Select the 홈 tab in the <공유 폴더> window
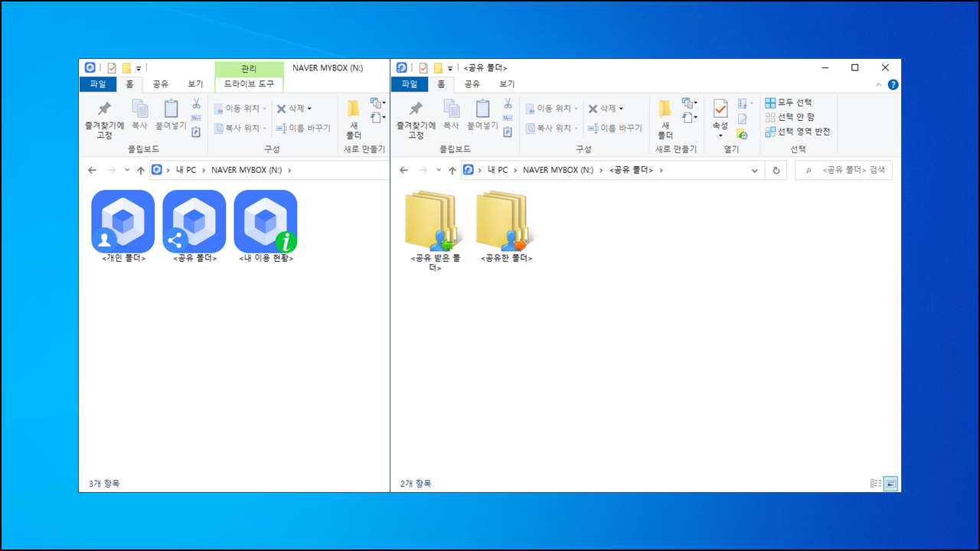This screenshot has width=980, height=551. [441, 84]
